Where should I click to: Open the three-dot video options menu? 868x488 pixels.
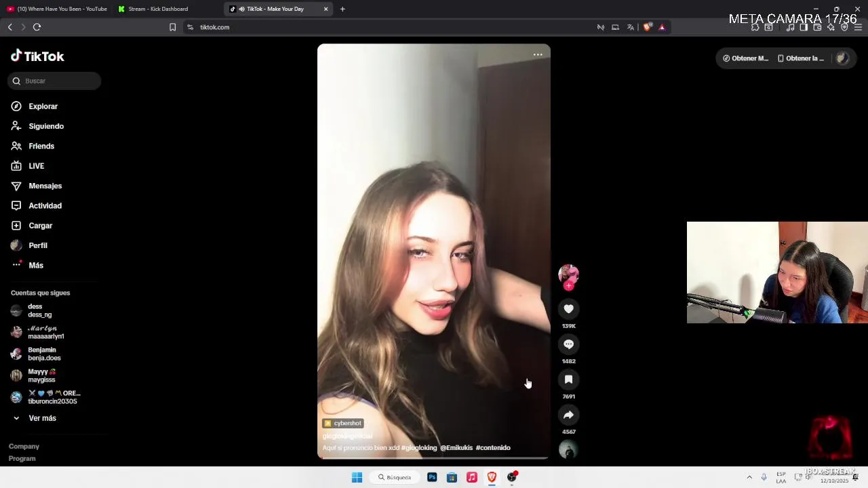click(538, 55)
